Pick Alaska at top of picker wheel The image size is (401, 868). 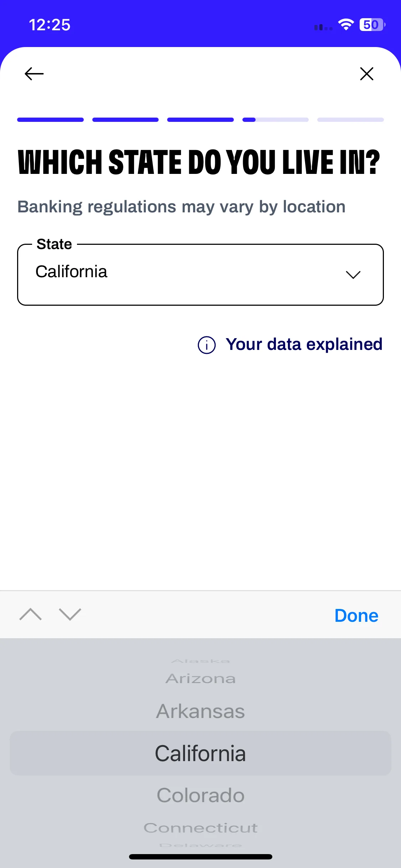pos(200,661)
